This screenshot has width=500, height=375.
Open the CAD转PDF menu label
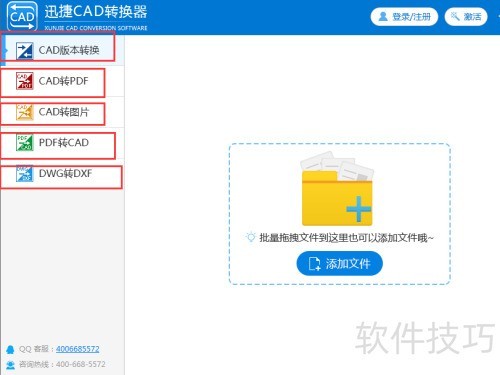pos(64,81)
